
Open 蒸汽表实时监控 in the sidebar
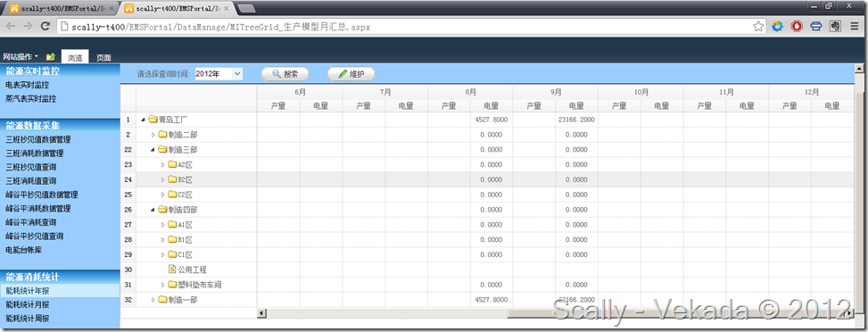[x=30, y=99]
